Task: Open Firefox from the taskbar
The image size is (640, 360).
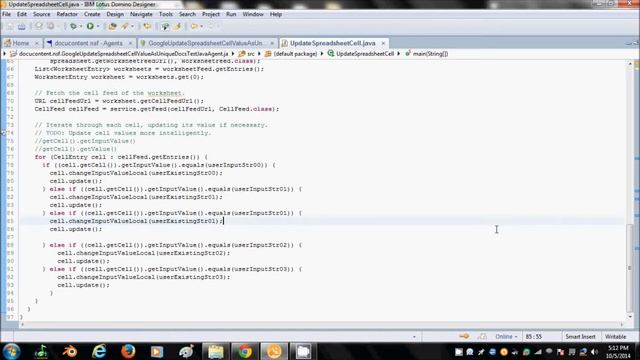Action: pyautogui.click(x=128, y=351)
